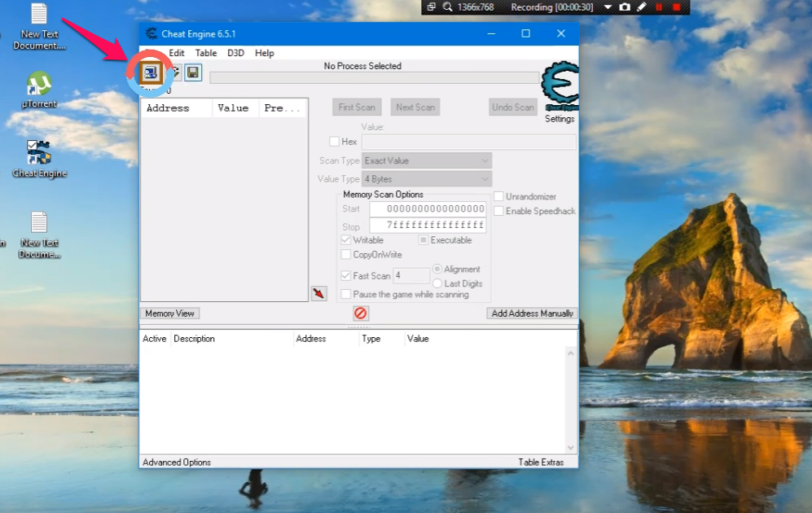Open Cheat Engine desktop shortcut

(x=39, y=159)
